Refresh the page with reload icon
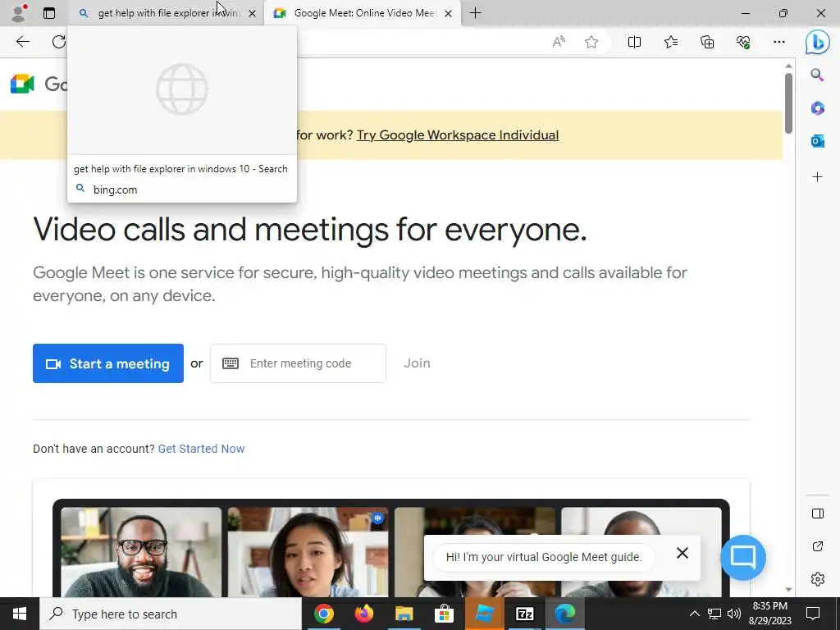The width and height of the screenshot is (840, 630). (58, 42)
